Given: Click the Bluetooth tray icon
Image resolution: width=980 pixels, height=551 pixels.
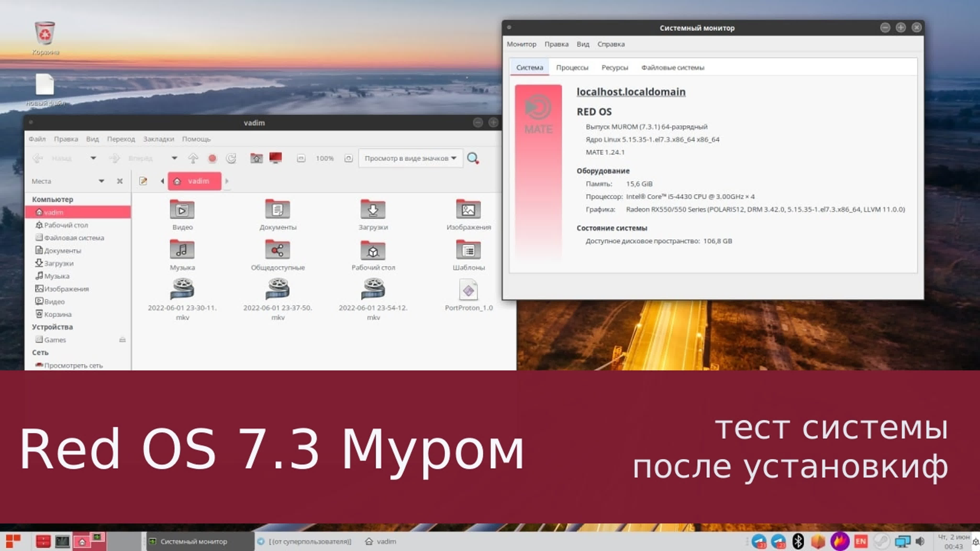Looking at the screenshot, I should click(798, 541).
